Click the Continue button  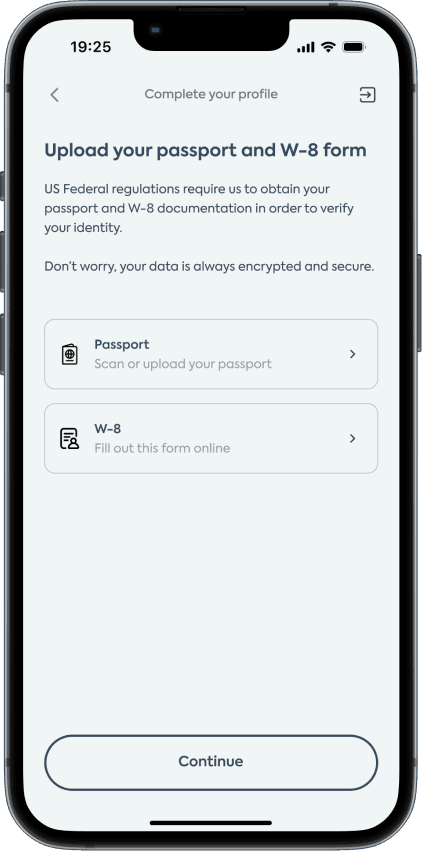(x=211, y=763)
